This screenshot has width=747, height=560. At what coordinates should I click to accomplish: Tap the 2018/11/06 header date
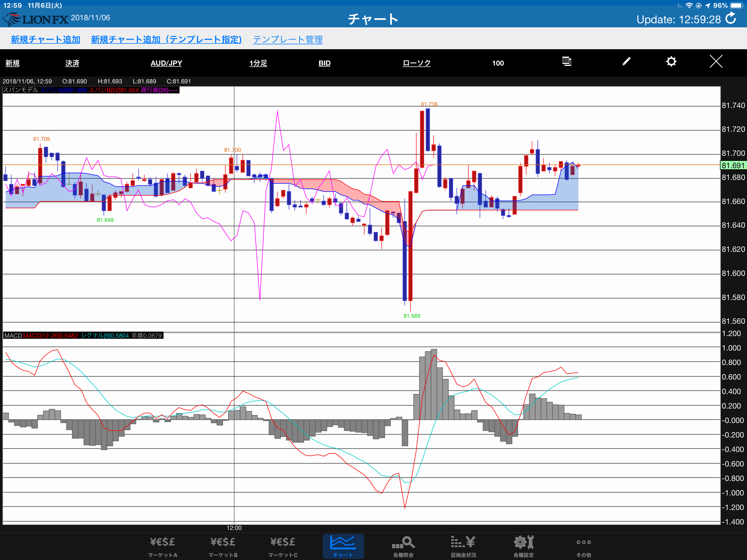click(91, 17)
